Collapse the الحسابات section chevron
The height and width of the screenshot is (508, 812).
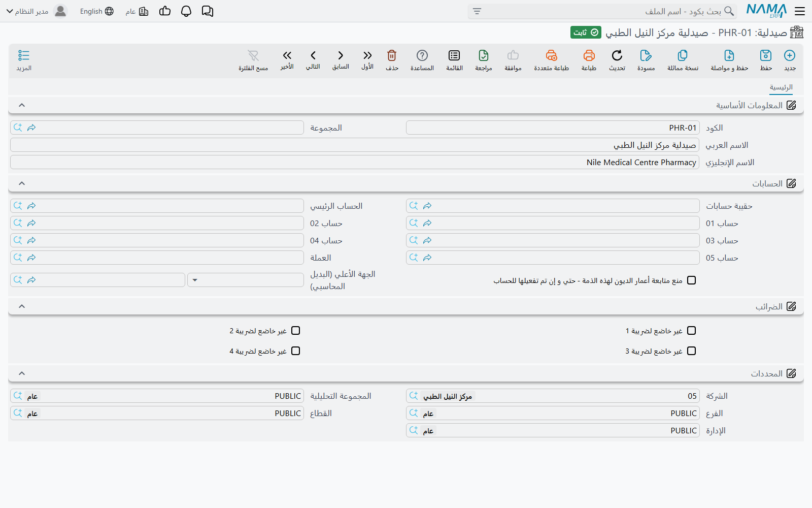coord(22,183)
